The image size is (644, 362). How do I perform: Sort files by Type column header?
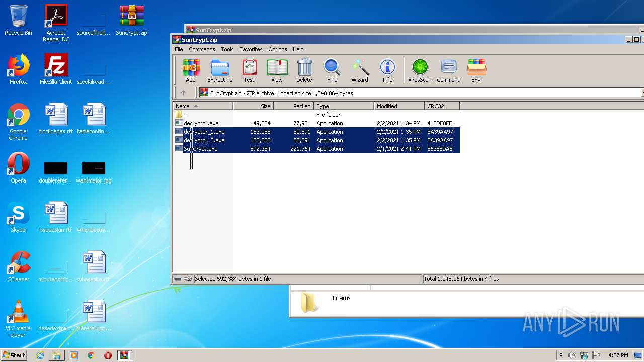click(x=344, y=106)
